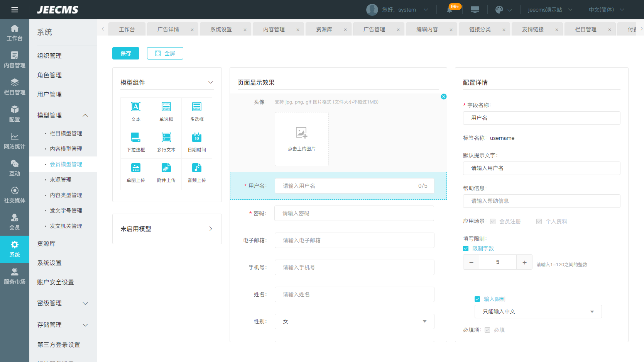Viewport: 644px width, 362px height.
Task: Increase the character limit with plus
Action: (524, 262)
